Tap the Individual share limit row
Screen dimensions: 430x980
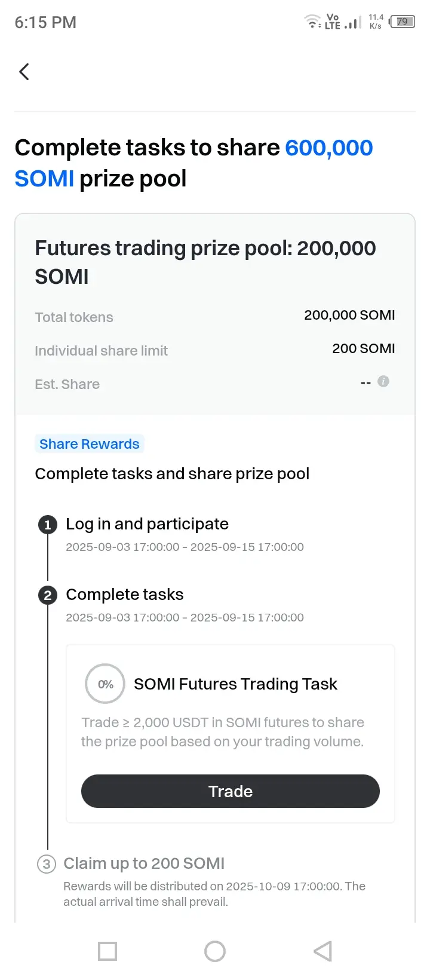point(215,350)
